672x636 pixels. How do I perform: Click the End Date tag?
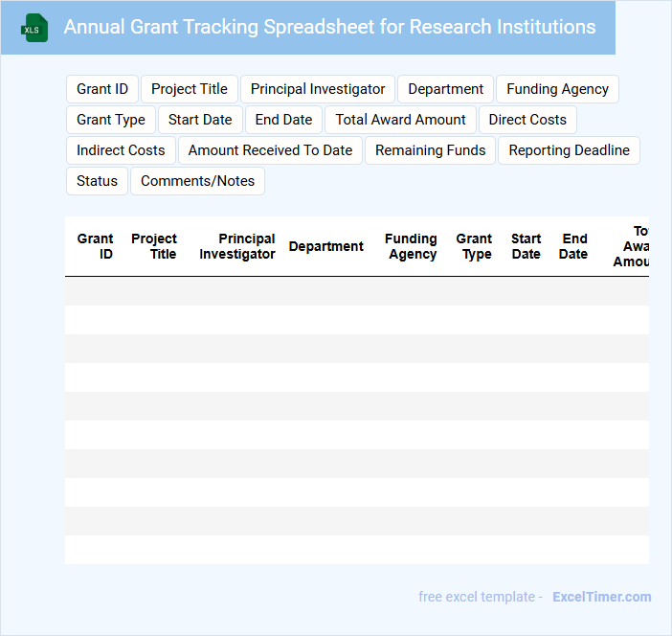click(283, 120)
